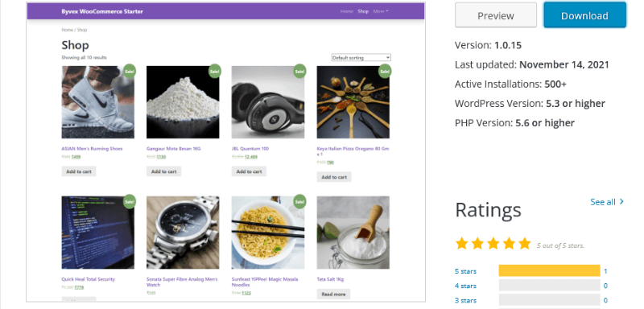Open the Sonata analog watch thumbnail
644x309 pixels.
[x=183, y=233]
